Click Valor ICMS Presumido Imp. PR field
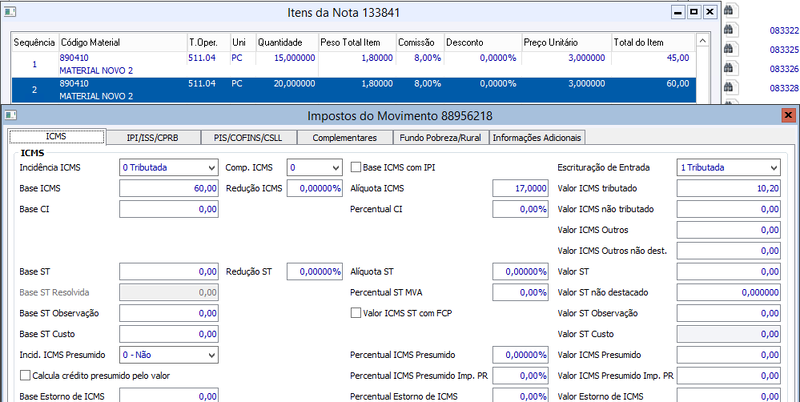Viewport: 800px width, 402px height. pyautogui.click(x=729, y=376)
